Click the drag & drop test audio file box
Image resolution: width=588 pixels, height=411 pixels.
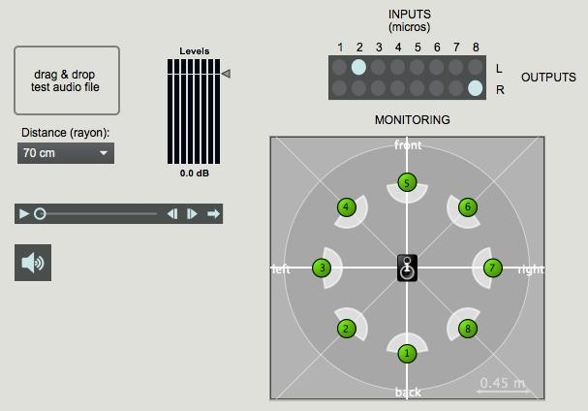tap(67, 80)
